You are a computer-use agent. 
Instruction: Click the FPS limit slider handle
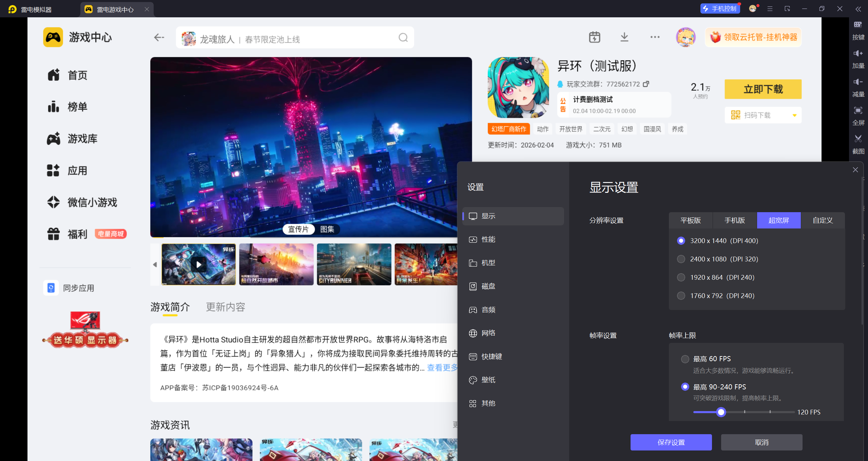pyautogui.click(x=721, y=412)
